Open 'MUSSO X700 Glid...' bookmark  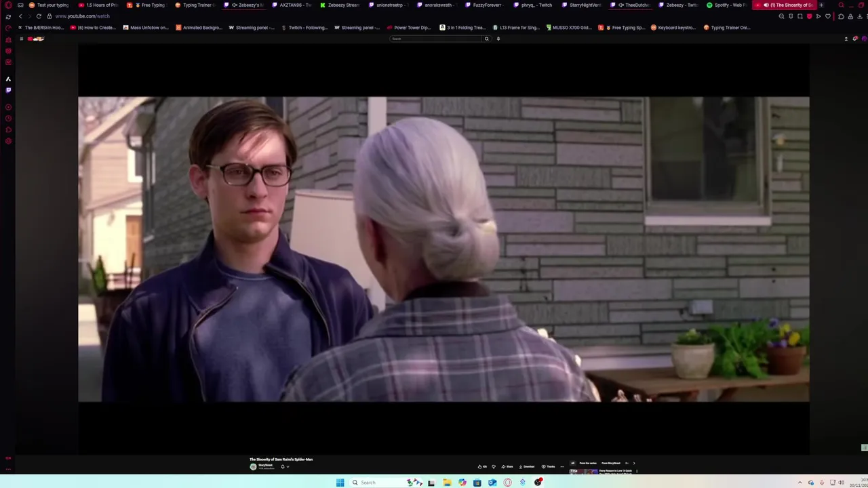click(569, 28)
